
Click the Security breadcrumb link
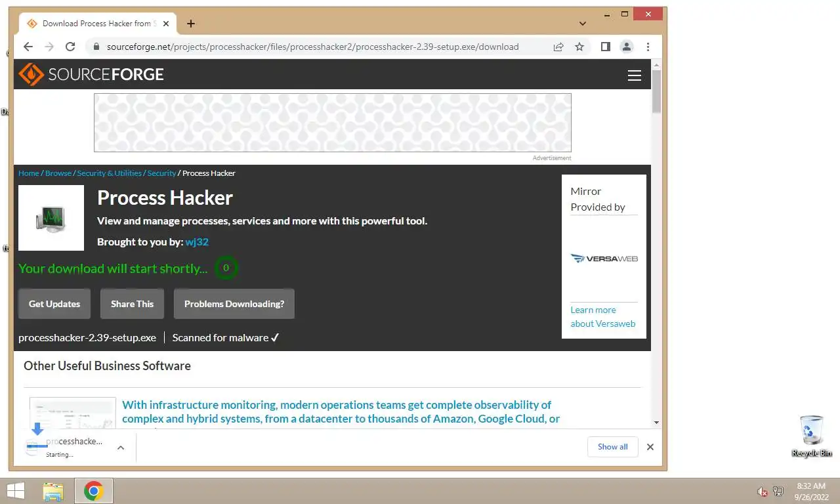(161, 173)
